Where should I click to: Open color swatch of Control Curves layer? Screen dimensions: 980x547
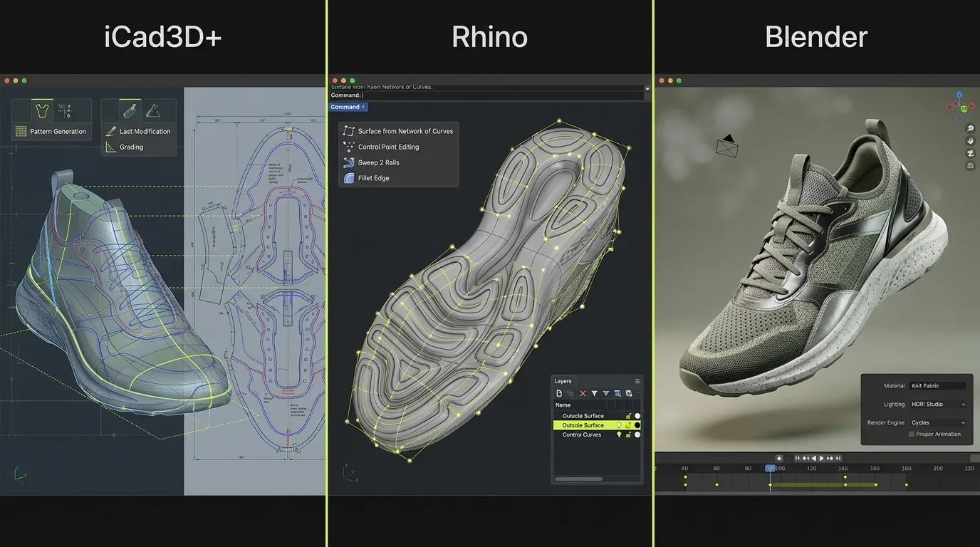click(637, 434)
